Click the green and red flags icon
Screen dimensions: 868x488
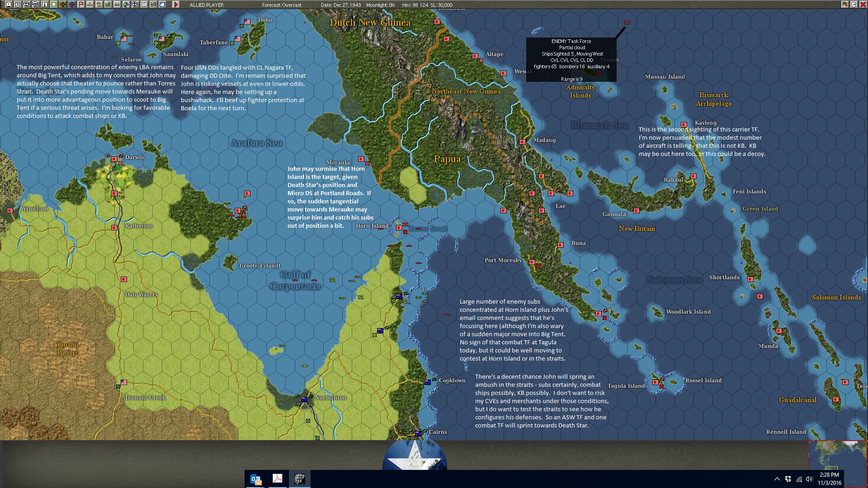pos(844,5)
